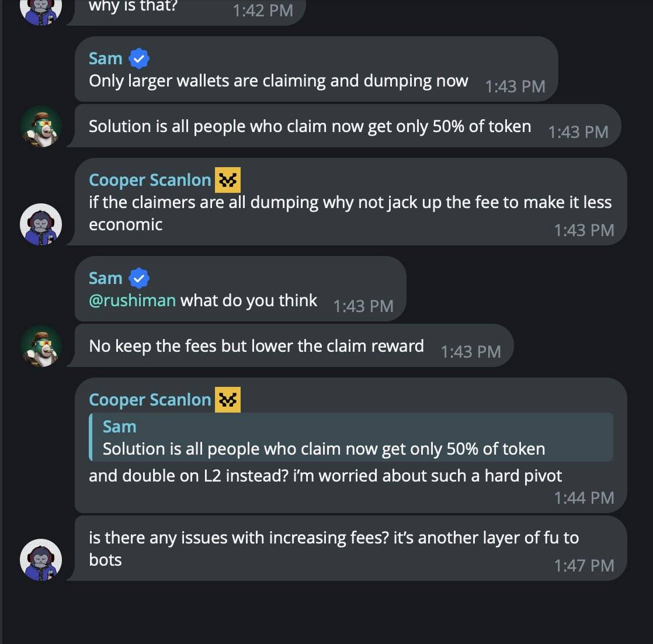Click Sam's name above the @rushiman message

106,278
